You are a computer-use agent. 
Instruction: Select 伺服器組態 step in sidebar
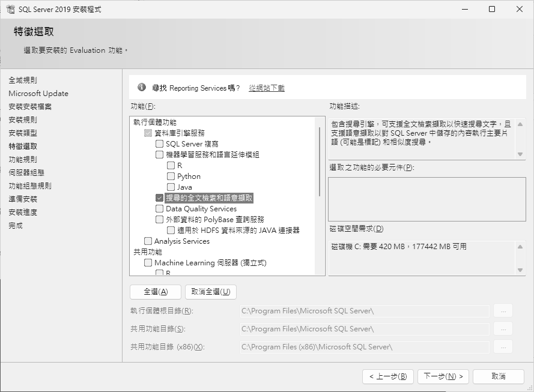click(26, 173)
